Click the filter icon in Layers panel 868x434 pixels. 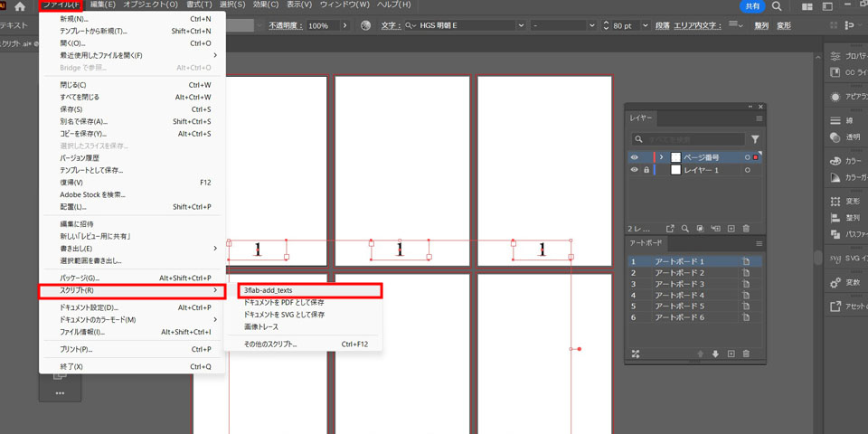[756, 139]
